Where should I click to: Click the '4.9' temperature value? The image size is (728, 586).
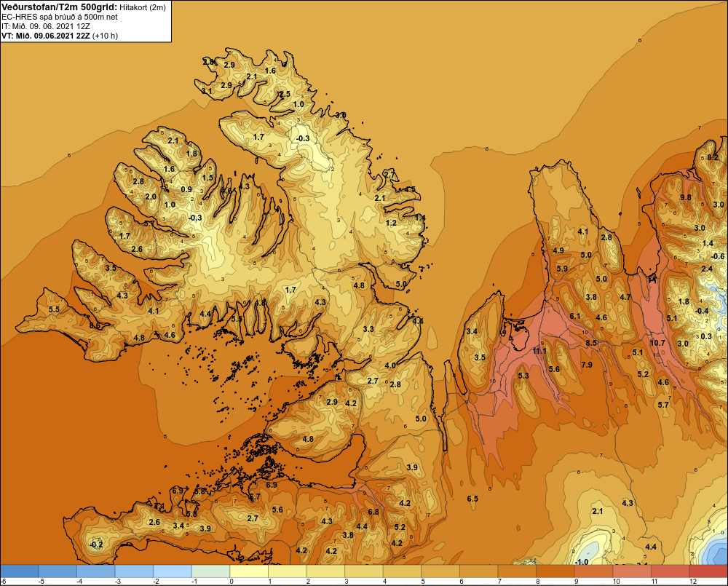pyautogui.click(x=558, y=250)
